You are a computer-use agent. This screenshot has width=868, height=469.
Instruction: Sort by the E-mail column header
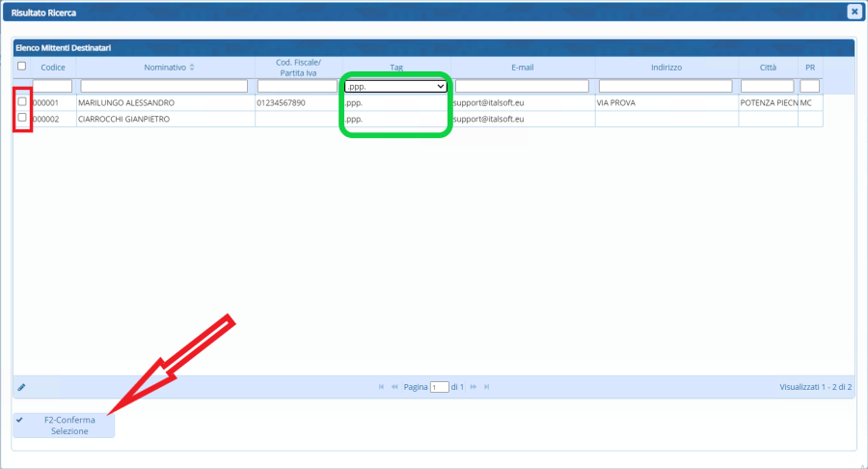point(522,68)
